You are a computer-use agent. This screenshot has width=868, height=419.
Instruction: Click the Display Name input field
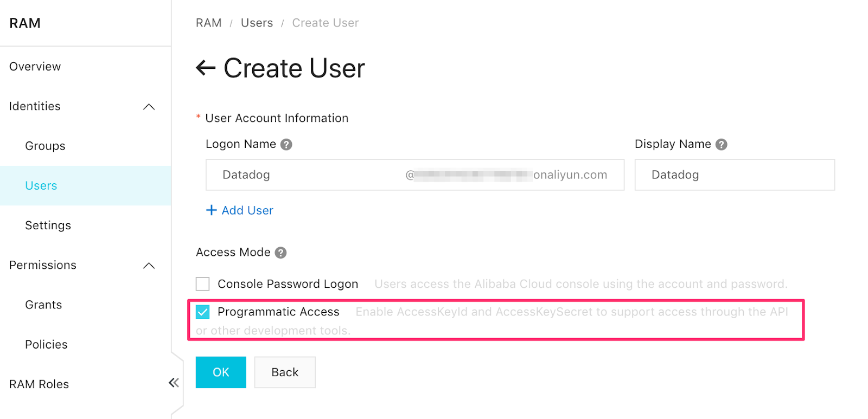point(735,175)
